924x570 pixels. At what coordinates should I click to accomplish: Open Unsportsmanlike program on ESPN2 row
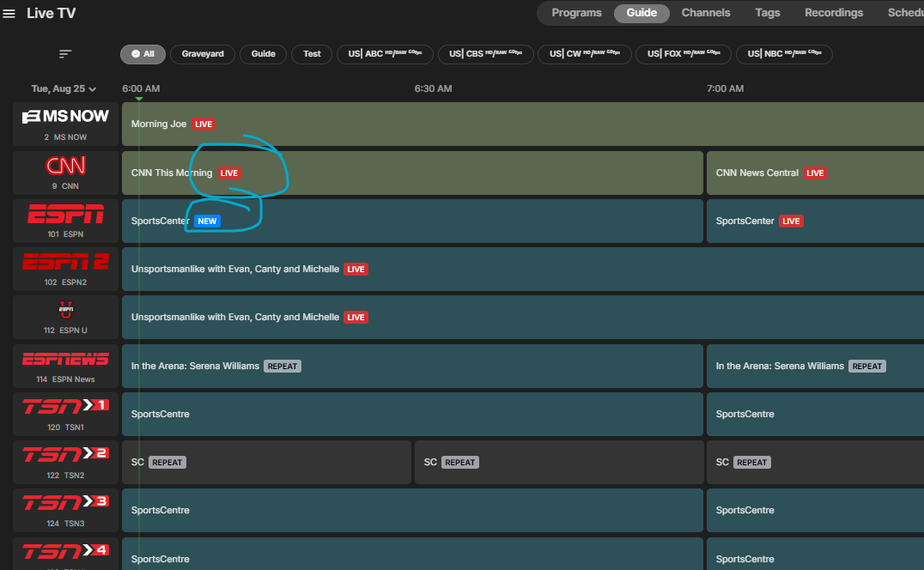[523, 269]
